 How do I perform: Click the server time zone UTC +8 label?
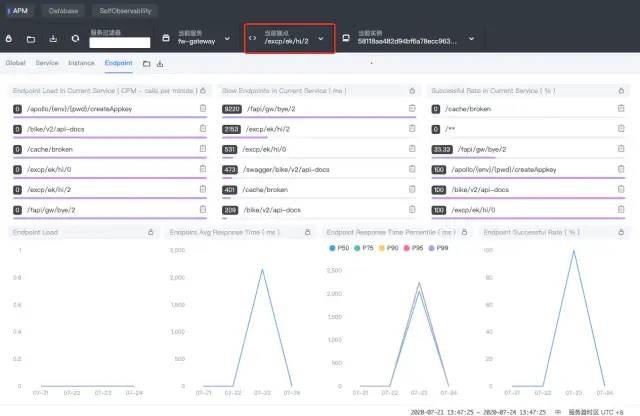[596, 412]
